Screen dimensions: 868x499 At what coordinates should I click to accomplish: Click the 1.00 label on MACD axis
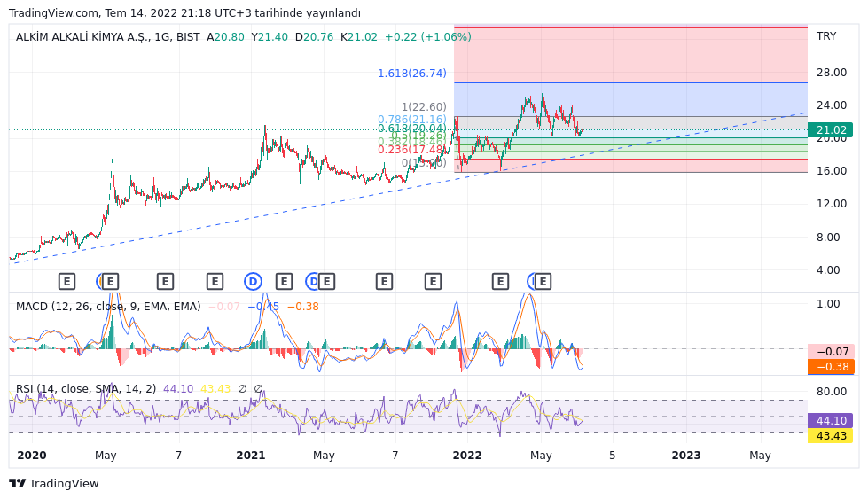click(x=828, y=304)
